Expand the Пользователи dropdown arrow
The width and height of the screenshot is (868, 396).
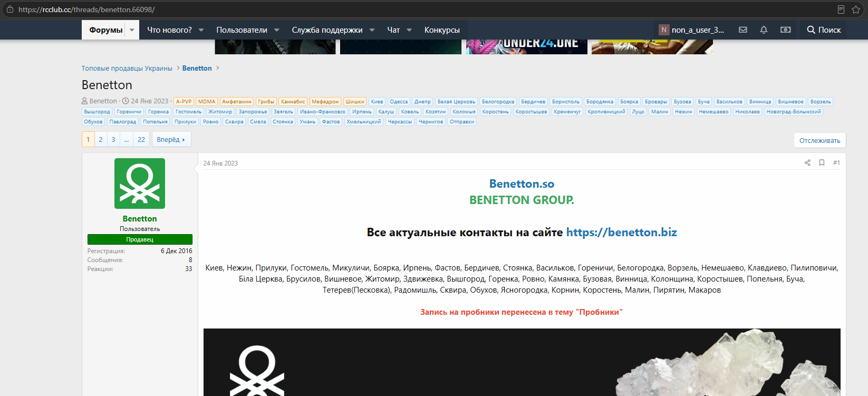pos(277,30)
